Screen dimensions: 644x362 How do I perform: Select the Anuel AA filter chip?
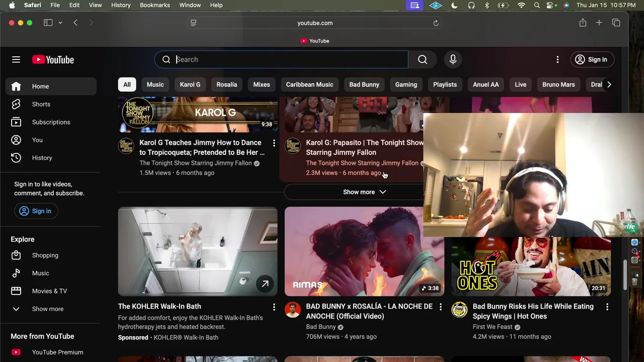[x=486, y=84]
